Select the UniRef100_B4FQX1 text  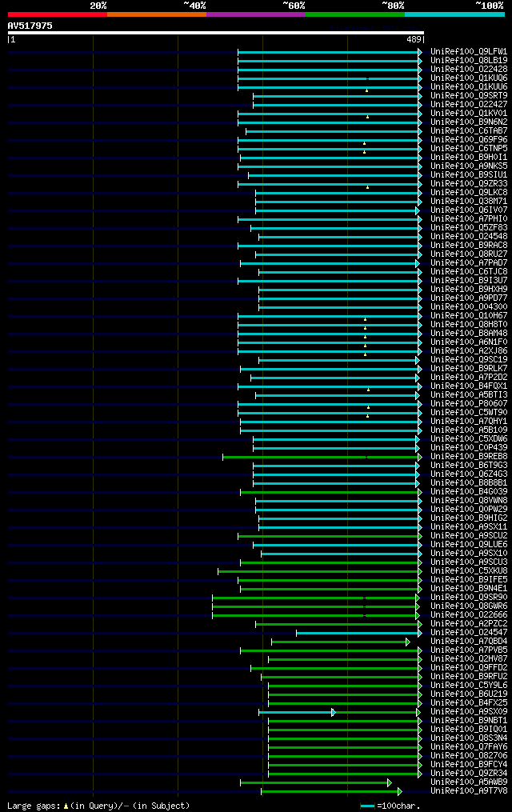(469, 386)
